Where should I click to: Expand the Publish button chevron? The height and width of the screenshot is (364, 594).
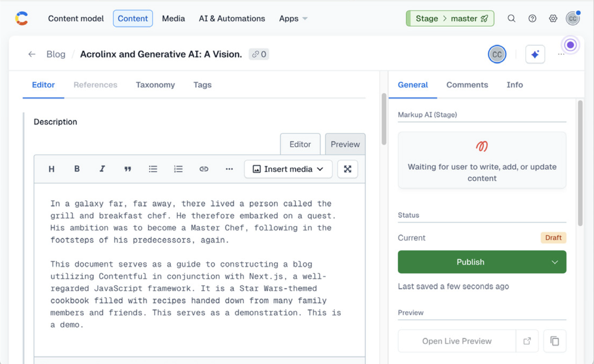click(x=554, y=262)
